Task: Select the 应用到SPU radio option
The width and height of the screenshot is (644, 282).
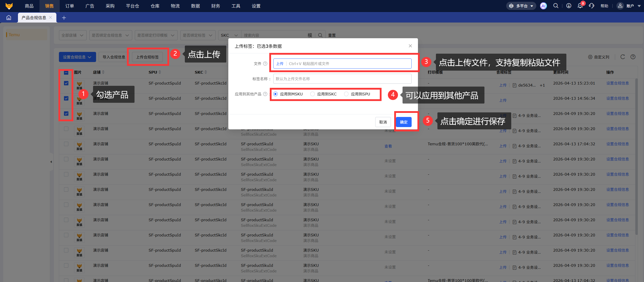Action: point(346,94)
